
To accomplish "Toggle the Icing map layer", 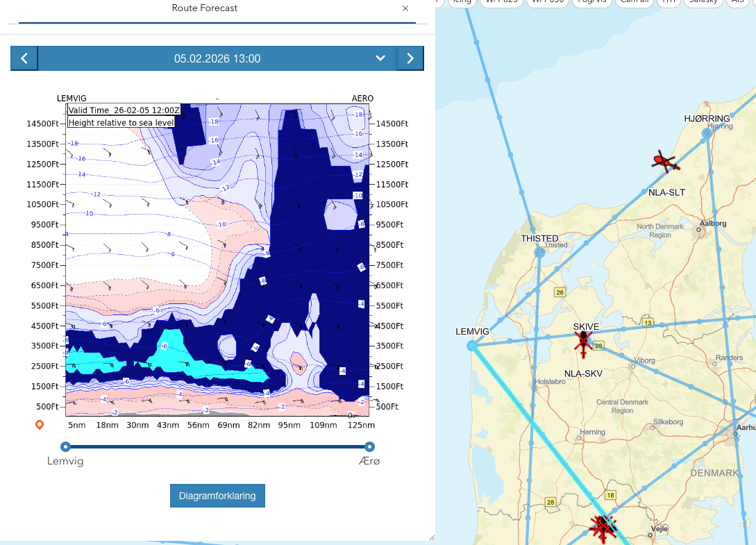I will [461, 2].
